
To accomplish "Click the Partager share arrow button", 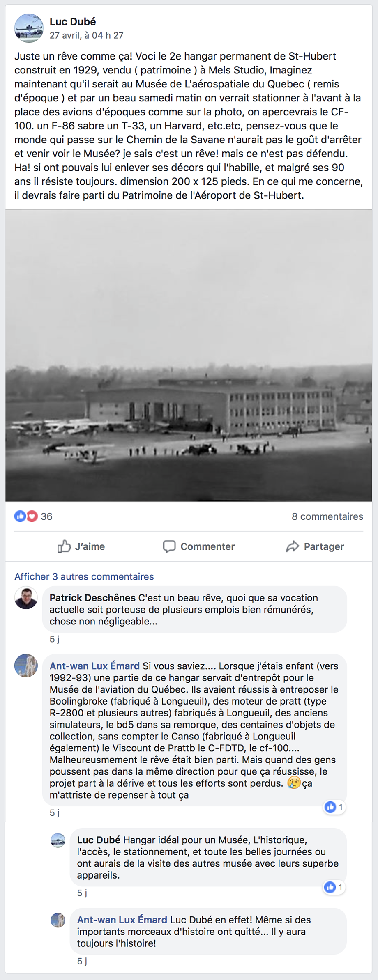I will 315,546.
